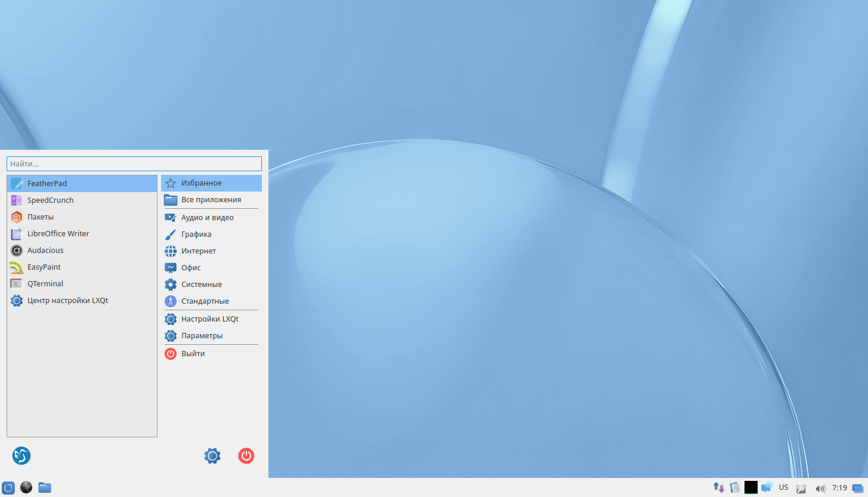This screenshot has width=868, height=497.
Task: Click the blue bird user icon
Action: pos(21,456)
